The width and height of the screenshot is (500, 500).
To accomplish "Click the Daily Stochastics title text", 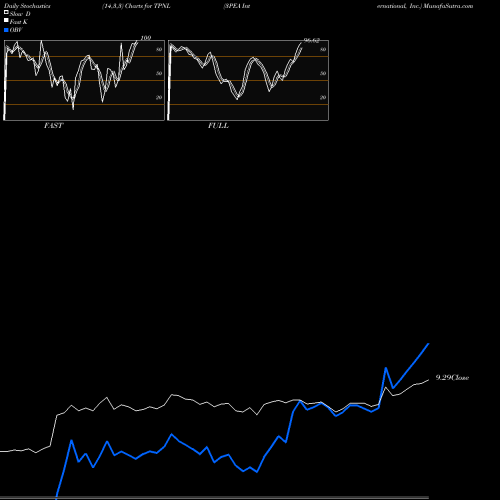I will (27, 6).
